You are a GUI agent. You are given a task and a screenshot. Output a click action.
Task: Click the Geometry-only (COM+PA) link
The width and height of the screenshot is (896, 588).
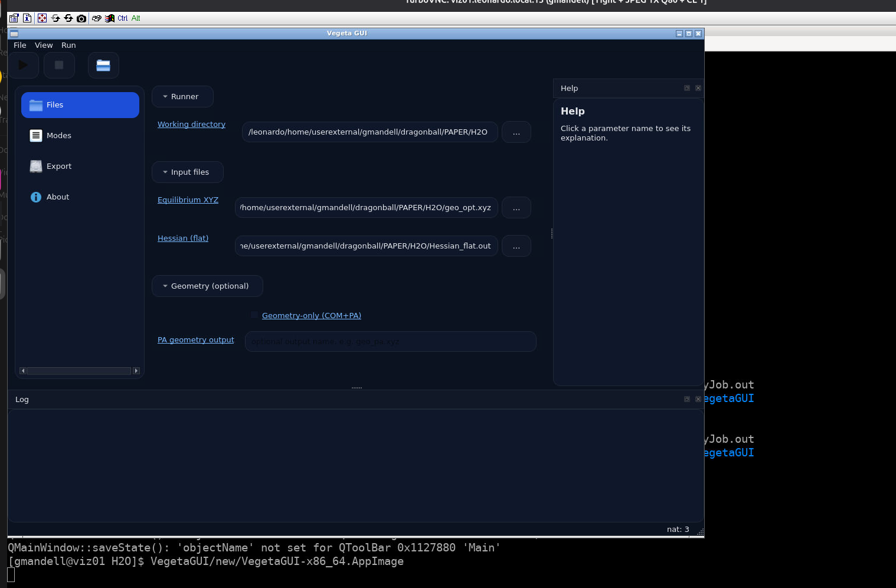(x=312, y=316)
